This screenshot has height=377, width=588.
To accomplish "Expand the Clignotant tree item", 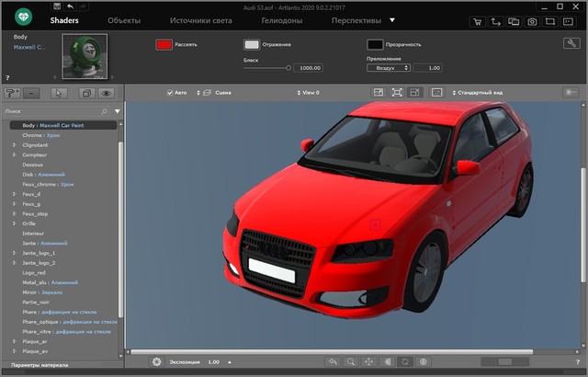I will [x=14, y=145].
